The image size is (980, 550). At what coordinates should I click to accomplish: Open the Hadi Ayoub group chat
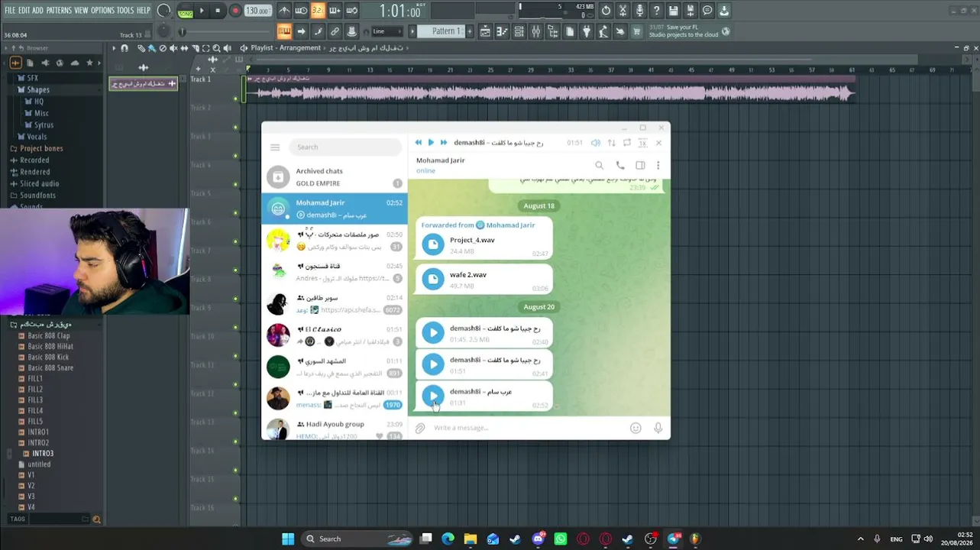(x=335, y=429)
